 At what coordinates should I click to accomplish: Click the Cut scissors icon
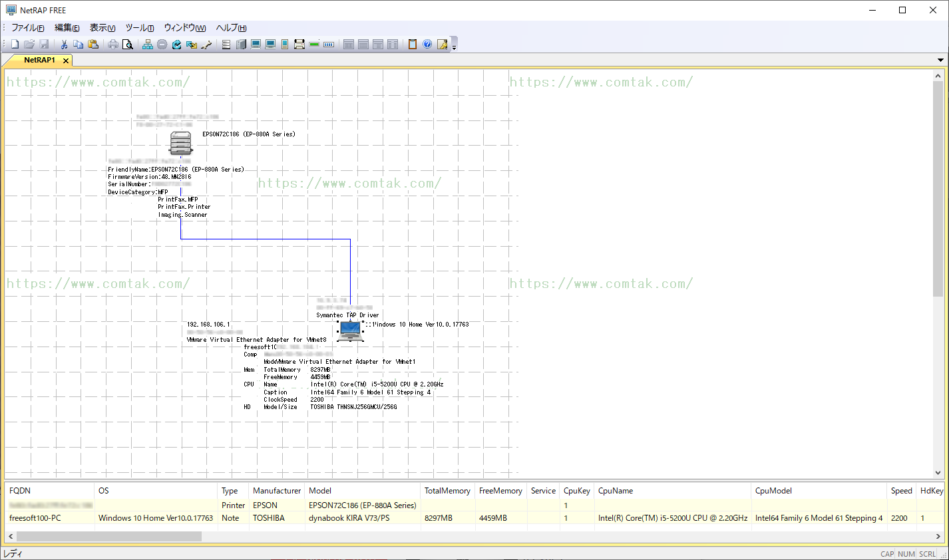(64, 44)
